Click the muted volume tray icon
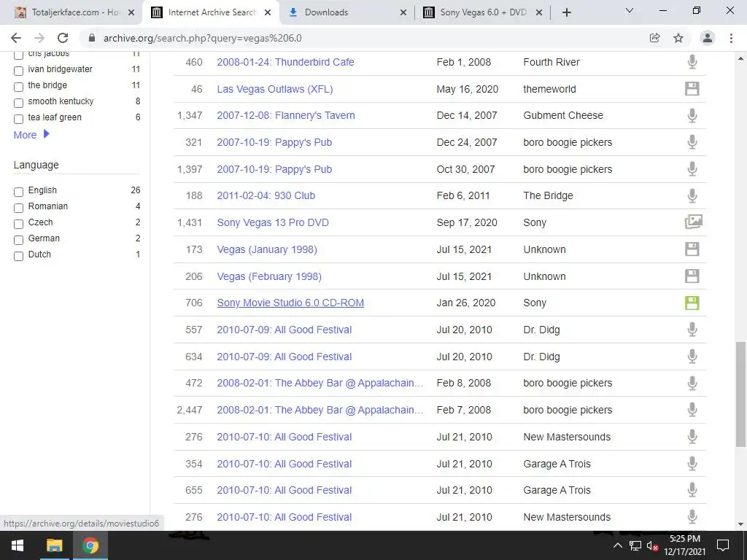Viewport: 747px width, 560px height. (652, 545)
